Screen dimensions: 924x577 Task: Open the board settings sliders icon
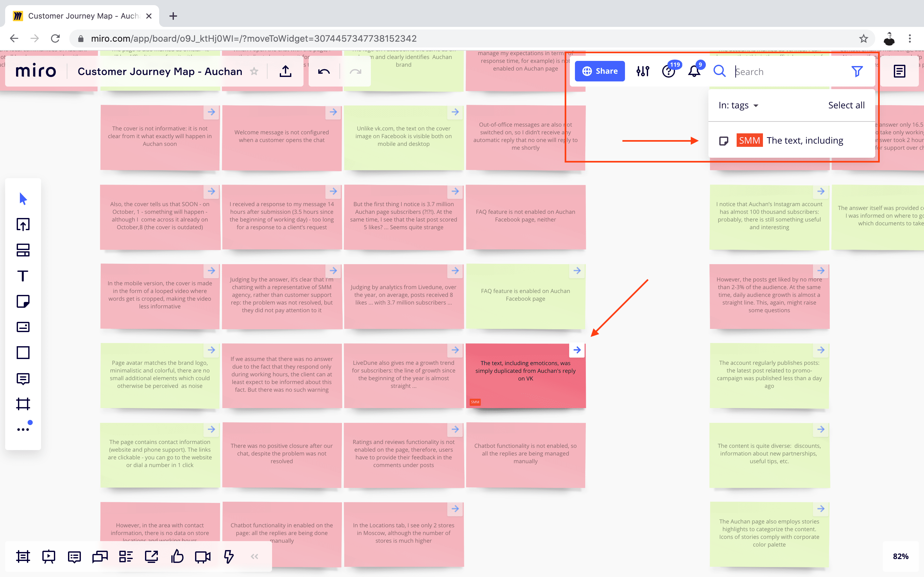point(643,71)
